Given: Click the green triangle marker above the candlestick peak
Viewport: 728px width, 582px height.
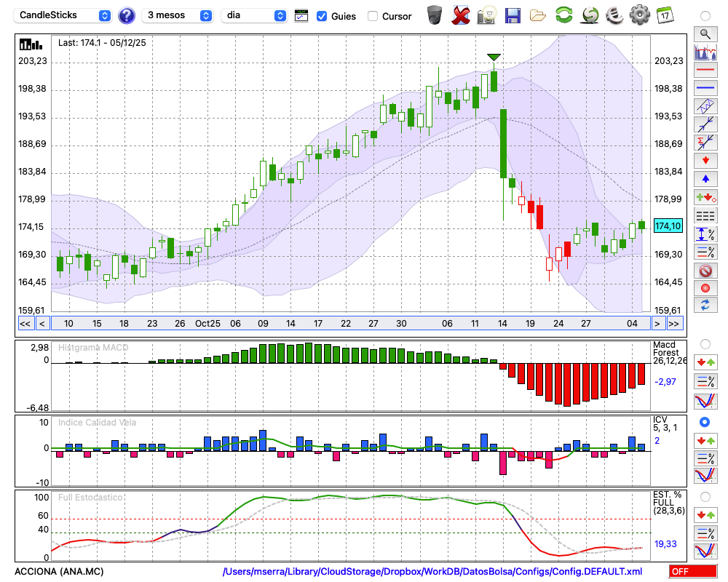Looking at the screenshot, I should tap(494, 57).
